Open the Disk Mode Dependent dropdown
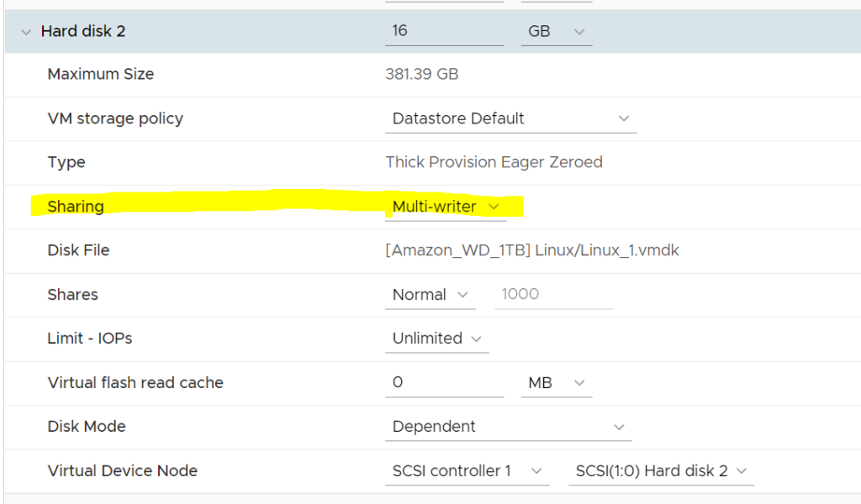 tap(509, 427)
